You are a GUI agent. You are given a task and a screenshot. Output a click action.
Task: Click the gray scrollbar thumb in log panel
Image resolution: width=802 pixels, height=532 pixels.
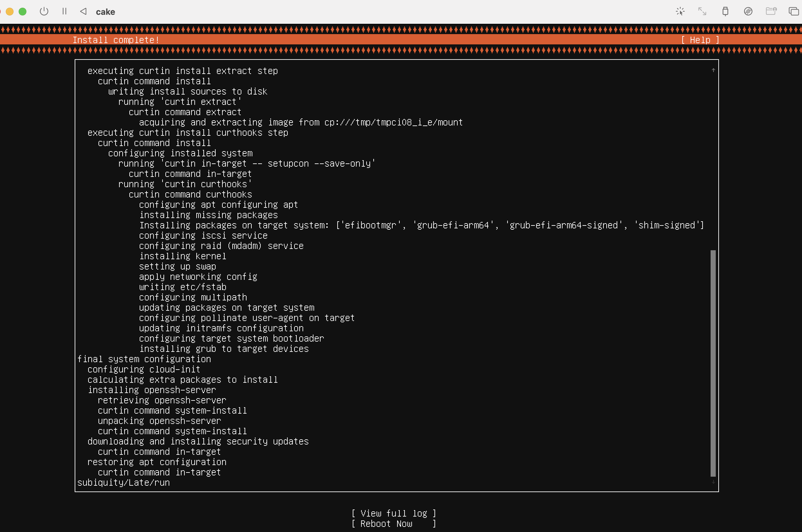713,363
